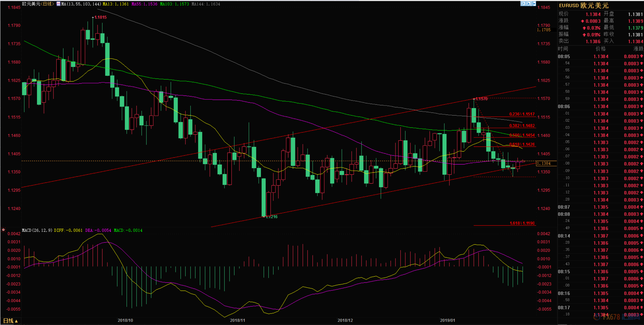Click the first chart scale icon, left of the play-style one

click(523, 4)
